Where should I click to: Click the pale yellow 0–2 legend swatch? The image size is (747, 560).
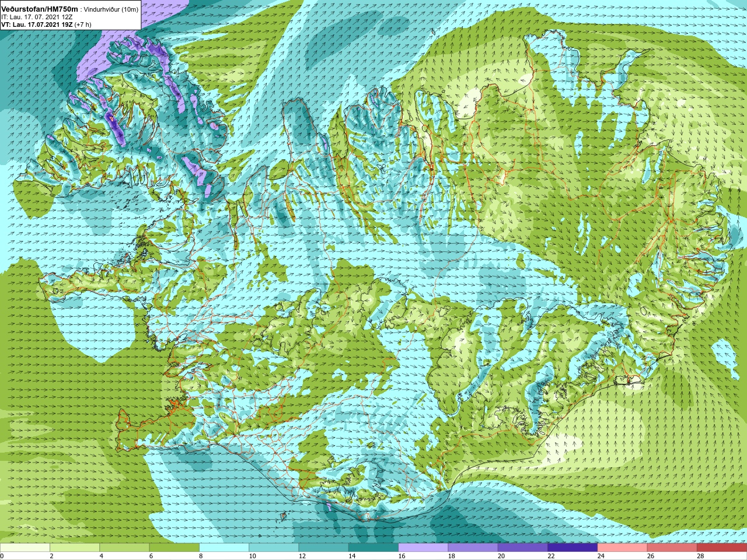coord(25,548)
